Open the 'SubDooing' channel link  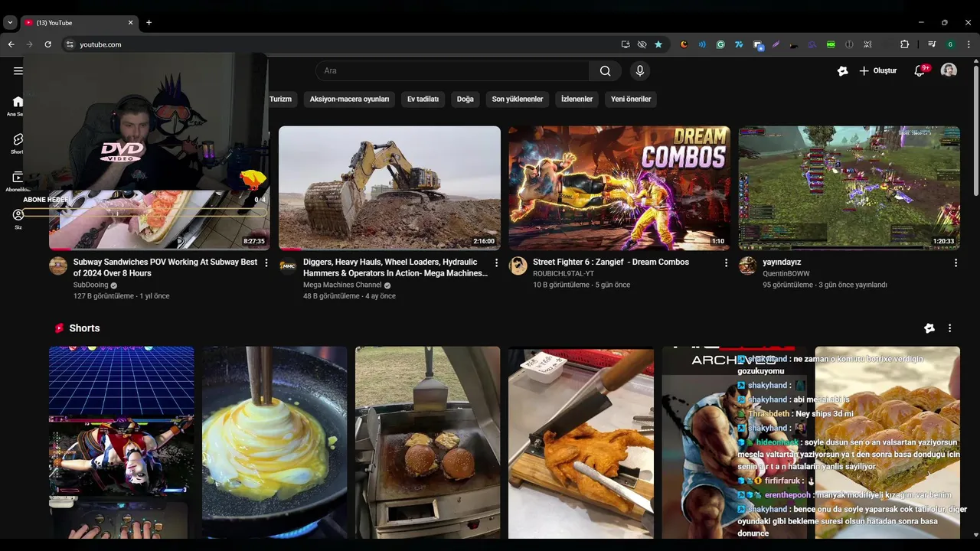(x=91, y=285)
